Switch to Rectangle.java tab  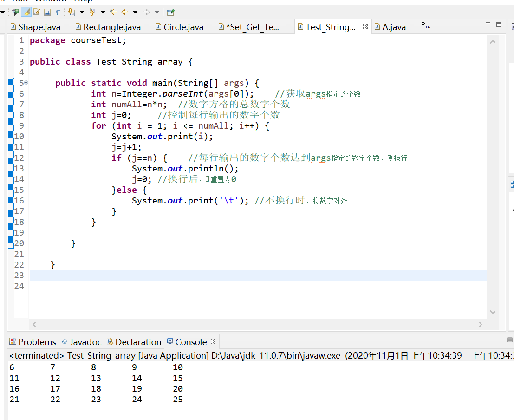point(109,27)
